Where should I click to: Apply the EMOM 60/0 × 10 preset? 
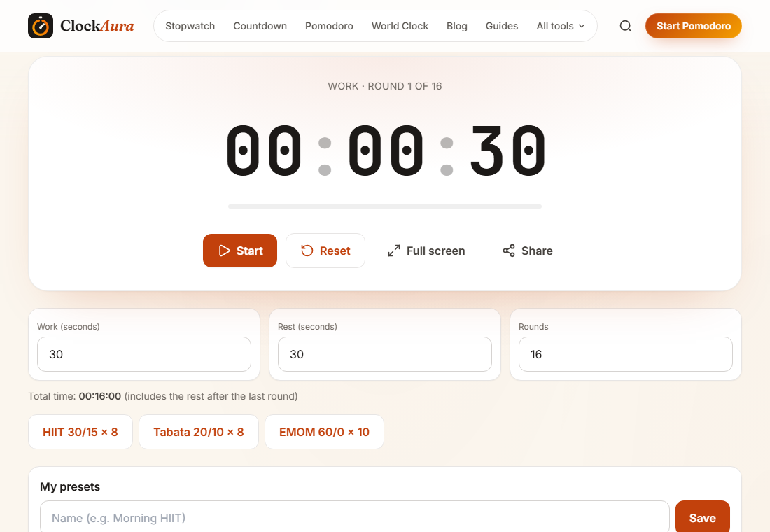(324, 432)
